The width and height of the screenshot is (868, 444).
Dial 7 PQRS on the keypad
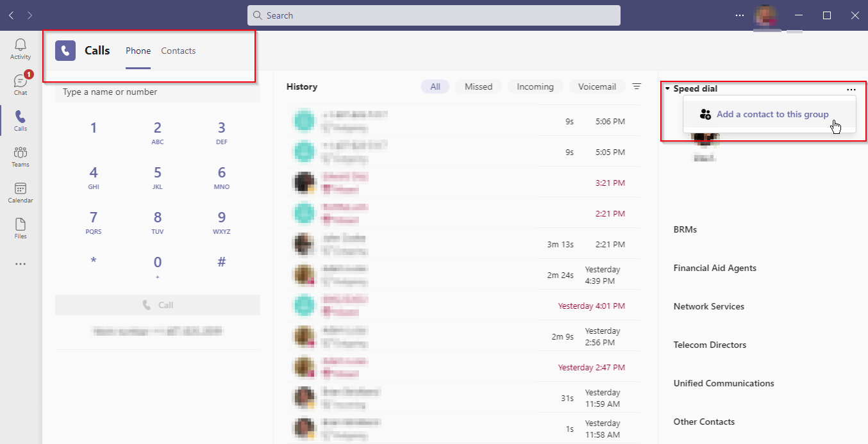(94, 222)
